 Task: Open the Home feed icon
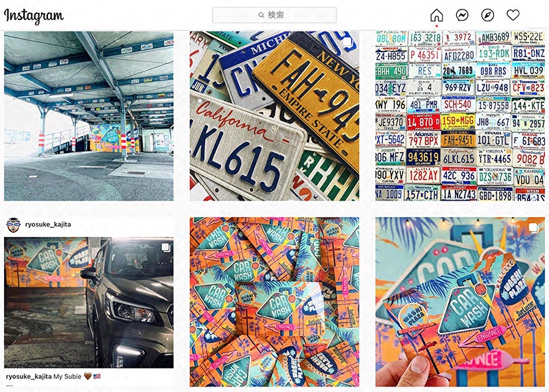(436, 15)
